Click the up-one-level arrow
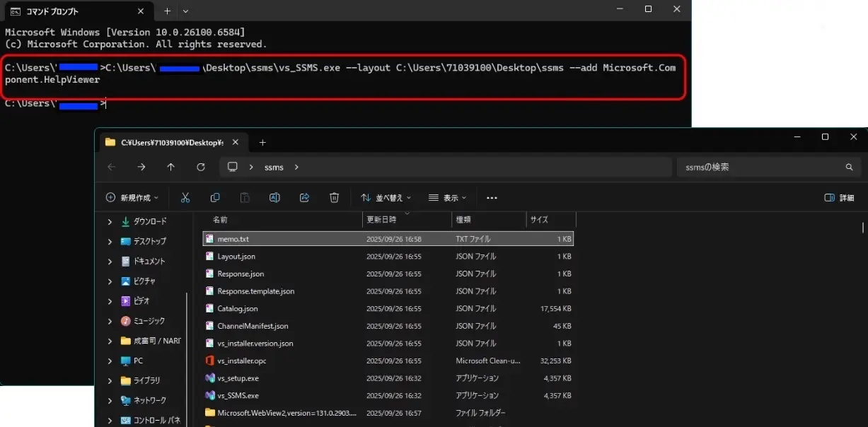Image resolution: width=868 pixels, height=427 pixels. (170, 167)
